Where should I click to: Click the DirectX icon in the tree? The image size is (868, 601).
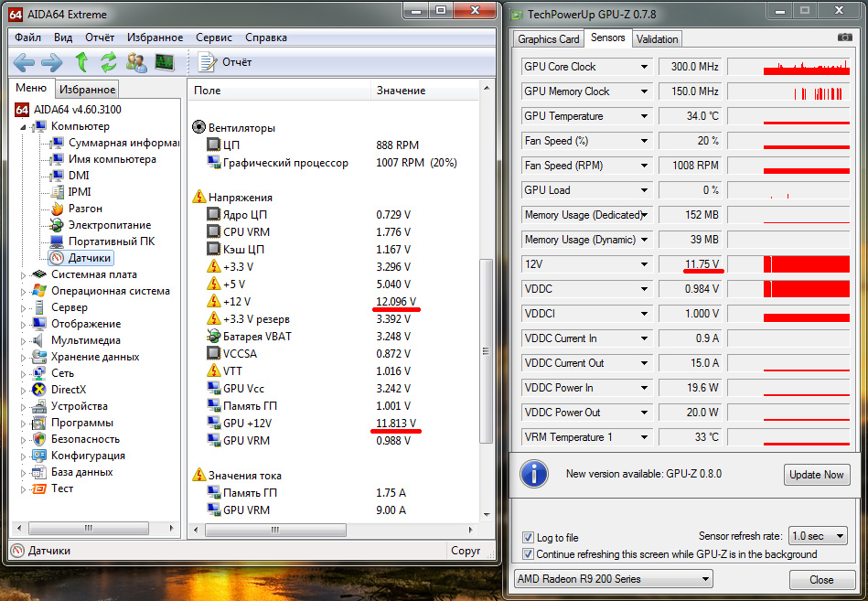pyautogui.click(x=38, y=390)
